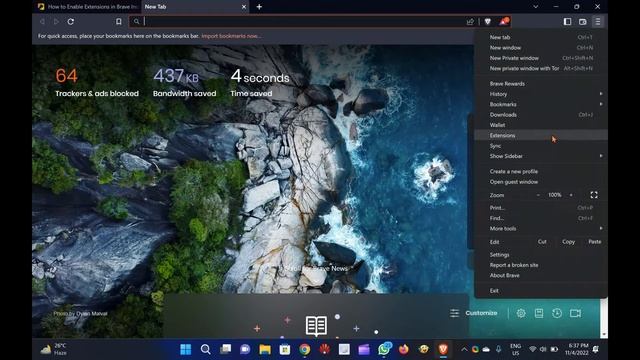Decrease zoom with the minus button
This screenshot has height=360, width=640.
[538, 195]
